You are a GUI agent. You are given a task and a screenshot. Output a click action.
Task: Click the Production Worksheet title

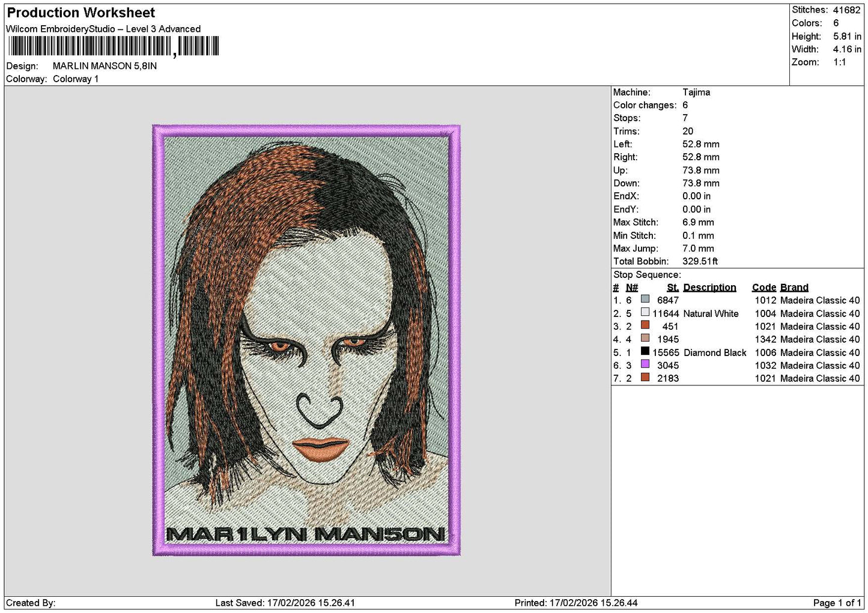coord(80,13)
